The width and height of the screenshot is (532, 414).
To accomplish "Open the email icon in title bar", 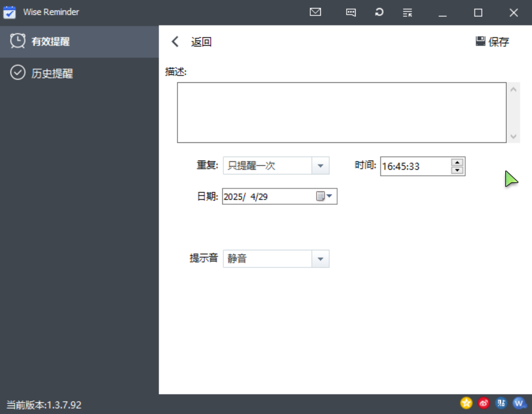I will point(315,12).
